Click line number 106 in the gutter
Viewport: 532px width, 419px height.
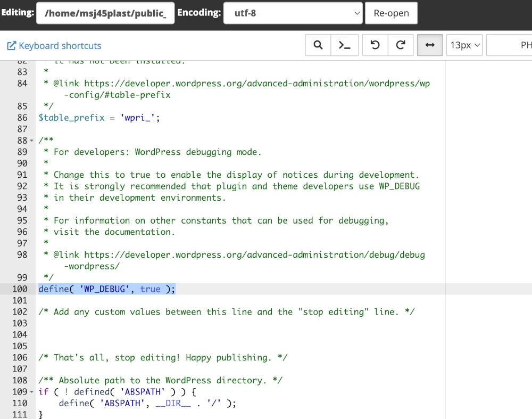point(20,357)
